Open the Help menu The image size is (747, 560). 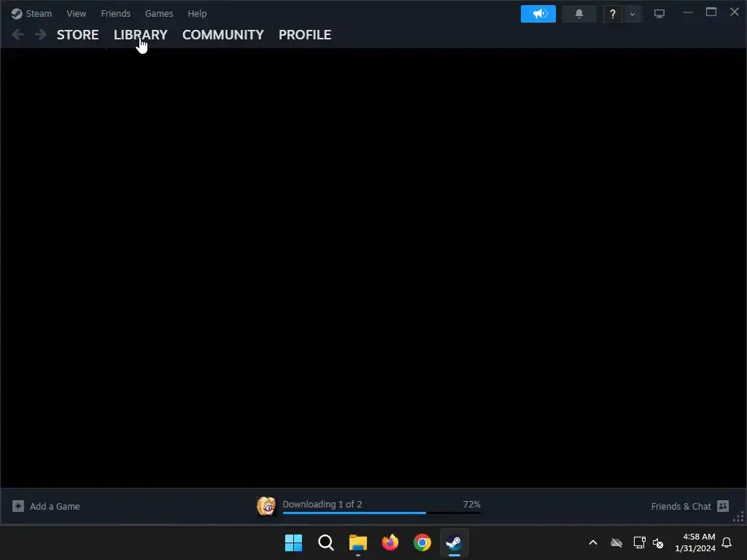point(197,13)
